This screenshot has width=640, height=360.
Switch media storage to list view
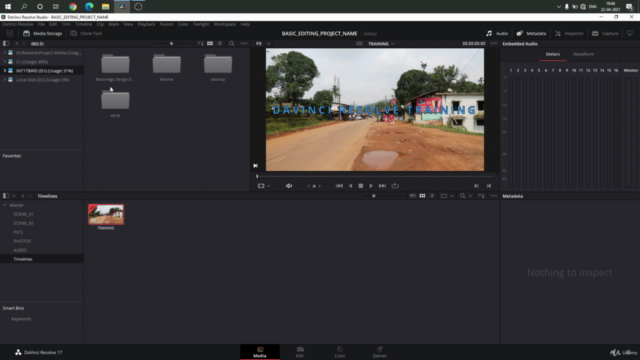tap(220, 44)
